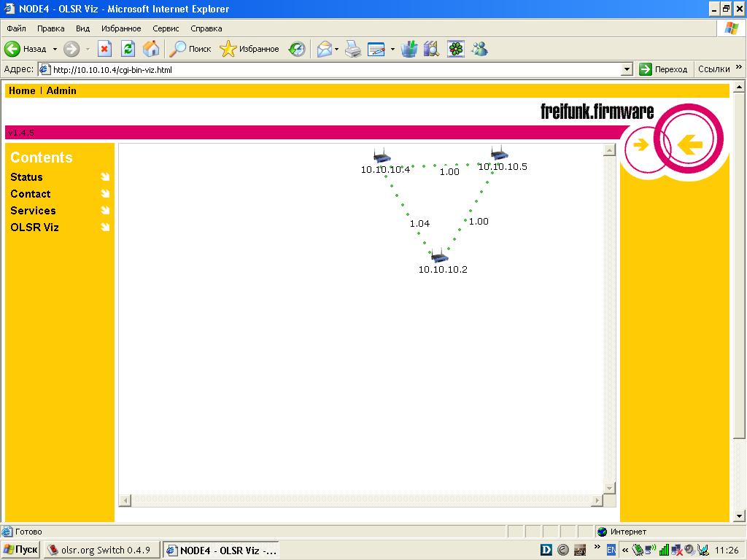Click NODE4 - OLSR Viz taskbar button

tap(221, 550)
